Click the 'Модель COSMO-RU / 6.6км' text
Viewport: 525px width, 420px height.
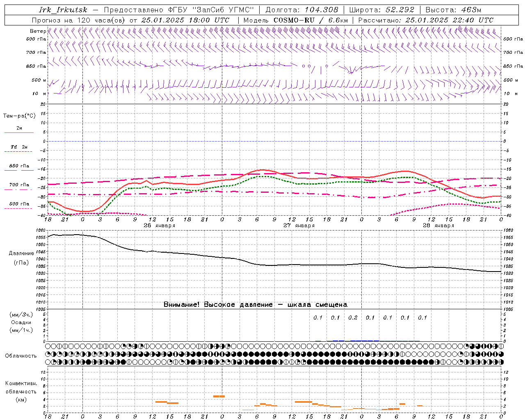295,20
